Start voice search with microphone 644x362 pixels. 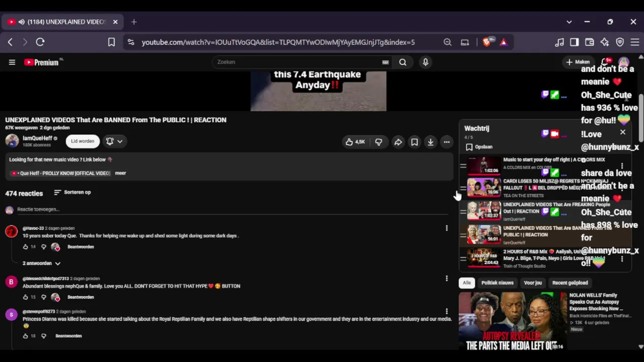[426, 62]
